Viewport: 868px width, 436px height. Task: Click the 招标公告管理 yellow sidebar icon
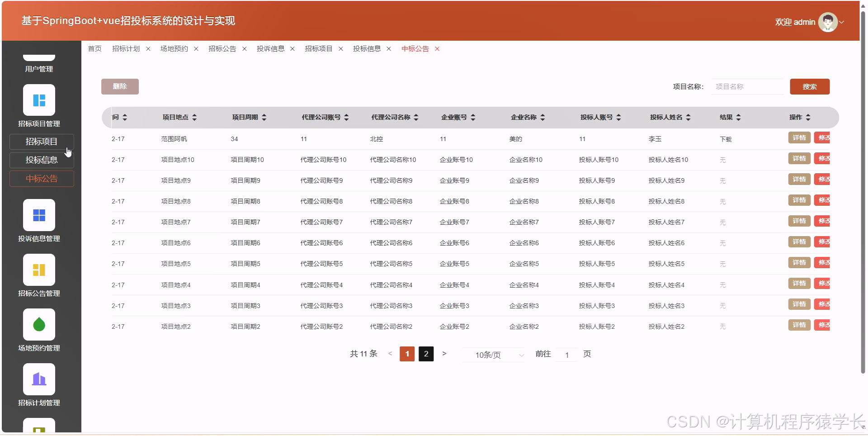pos(39,270)
